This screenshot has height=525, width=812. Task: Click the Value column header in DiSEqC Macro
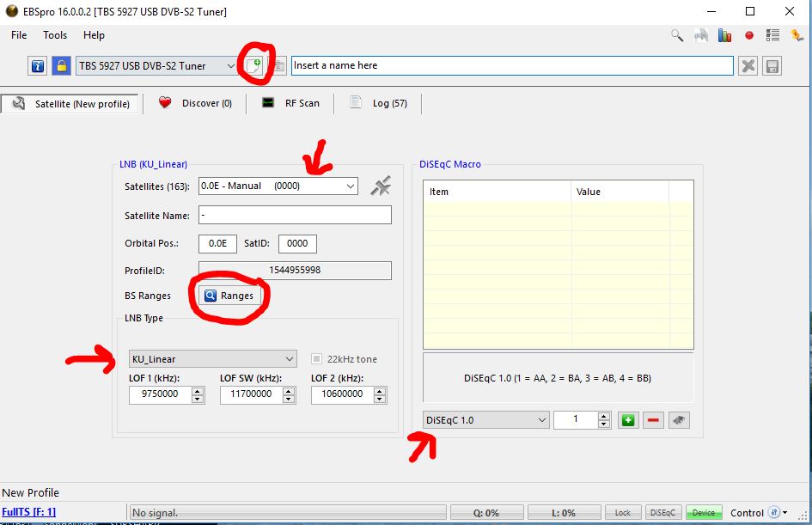[x=620, y=192]
